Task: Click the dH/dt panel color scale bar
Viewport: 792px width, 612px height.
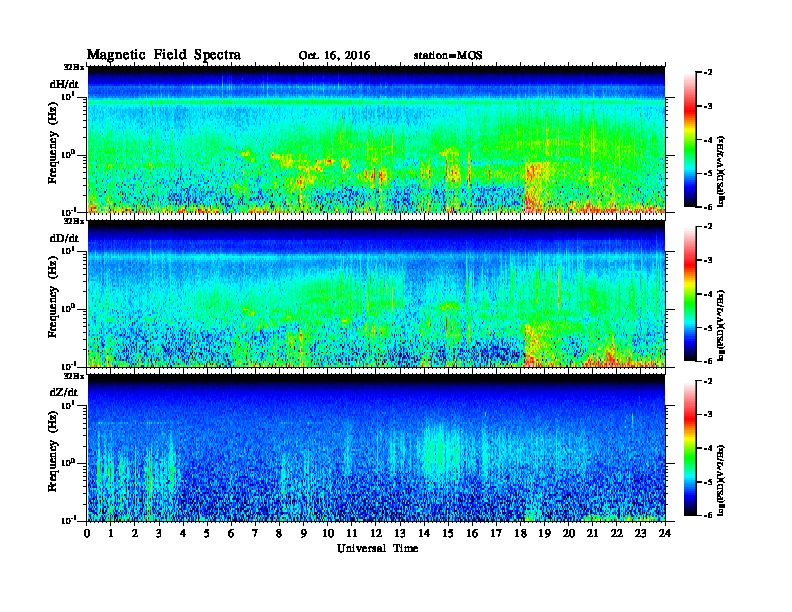Action: click(x=690, y=140)
